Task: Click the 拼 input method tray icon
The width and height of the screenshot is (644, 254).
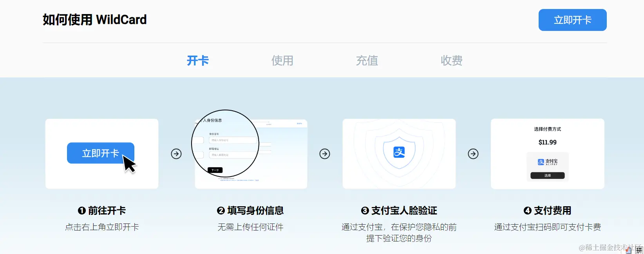Action: (x=639, y=250)
